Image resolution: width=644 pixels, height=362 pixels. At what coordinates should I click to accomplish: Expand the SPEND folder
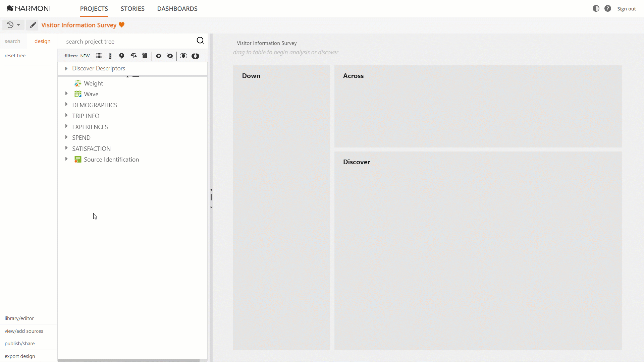pos(66,137)
